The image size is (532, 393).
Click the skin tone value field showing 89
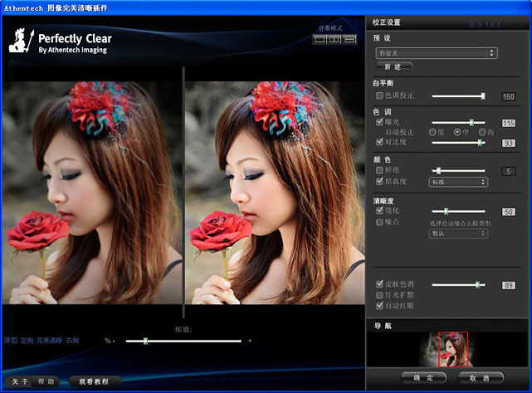[508, 285]
